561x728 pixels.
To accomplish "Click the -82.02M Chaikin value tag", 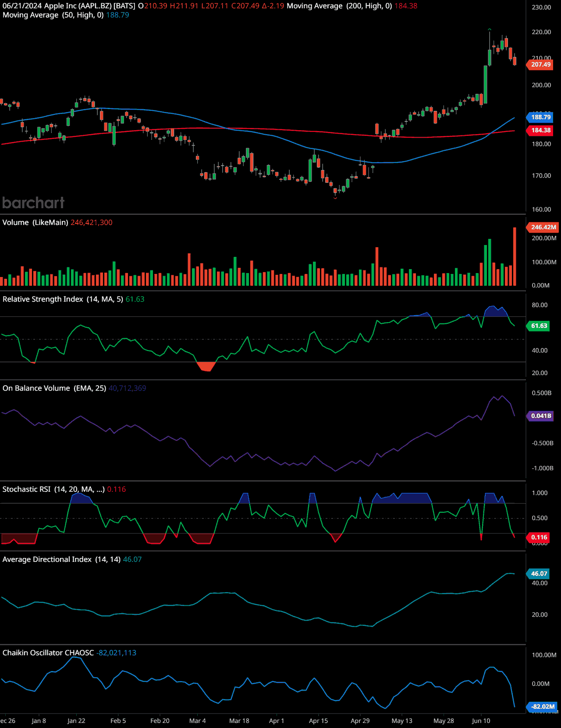I will 542,706.
